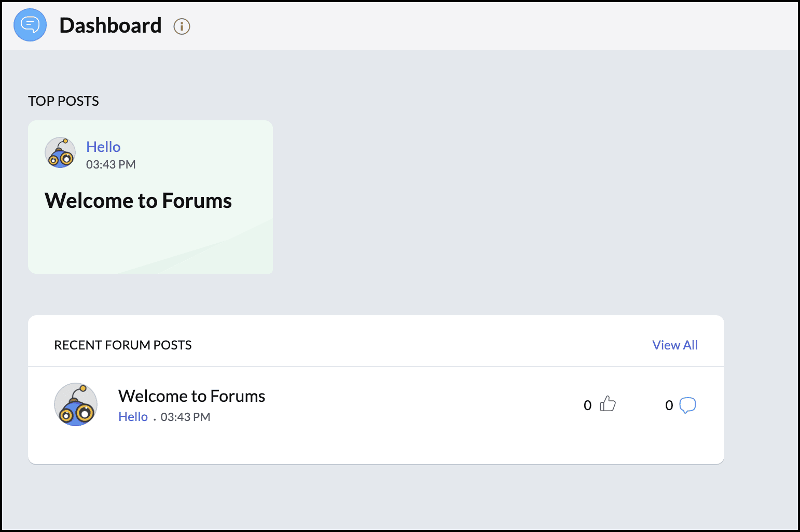Open the info icon beside Dashboard
This screenshot has height=532, width=800.
[x=182, y=26]
